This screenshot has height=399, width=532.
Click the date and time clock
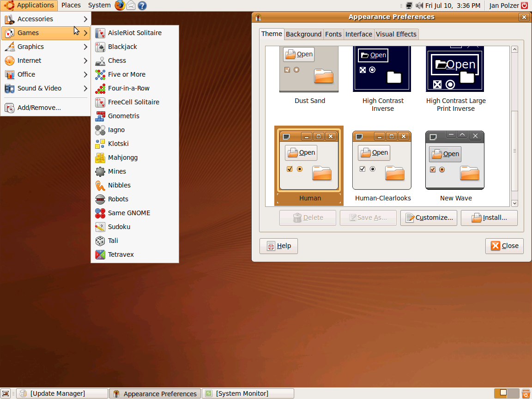(453, 6)
